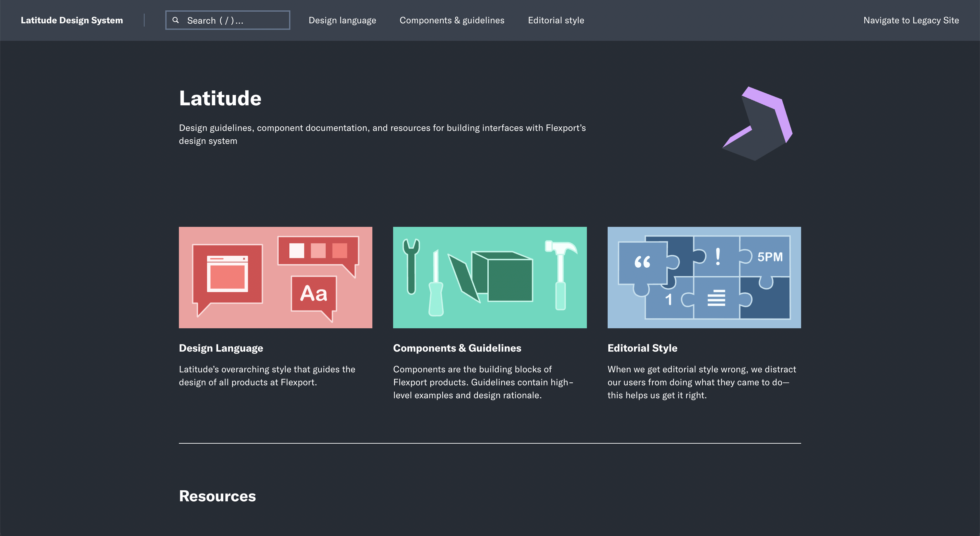Click Navigate to Legacy Site link
Screen dimensions: 980x536
(x=911, y=20)
